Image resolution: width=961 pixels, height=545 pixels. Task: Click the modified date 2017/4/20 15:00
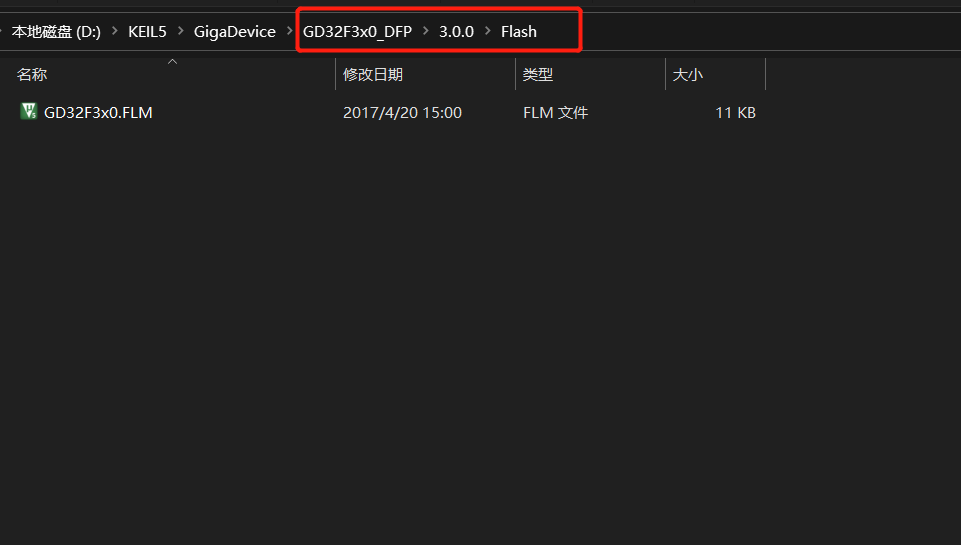[x=402, y=113]
